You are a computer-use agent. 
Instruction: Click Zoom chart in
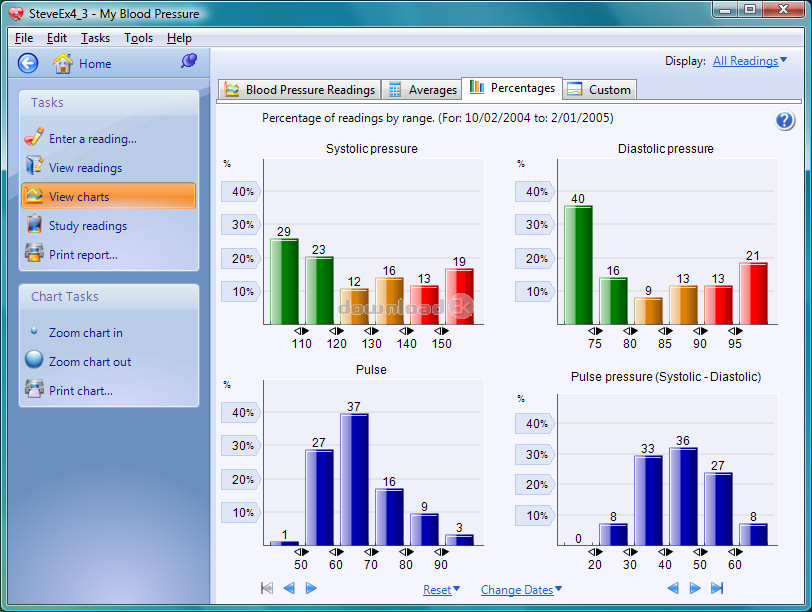coord(85,332)
